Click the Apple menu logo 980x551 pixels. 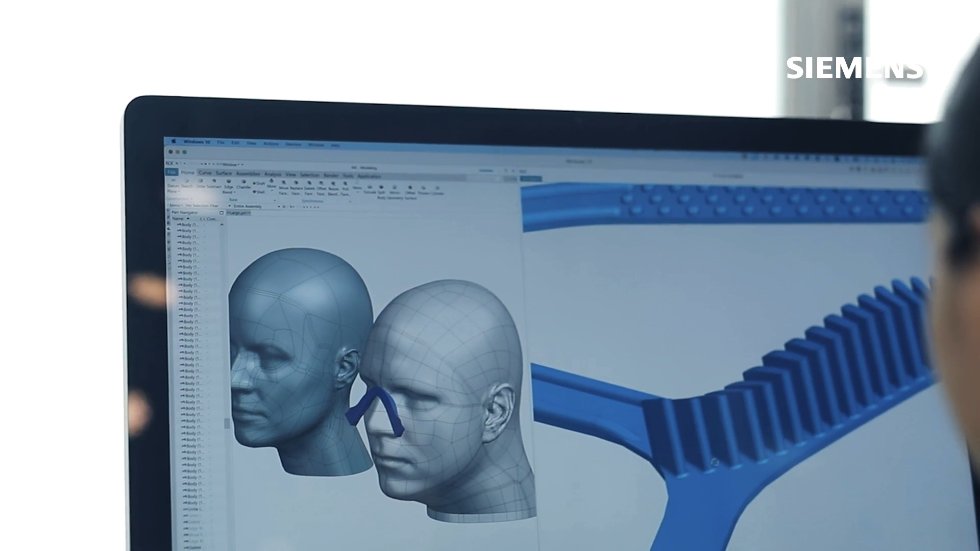pyautogui.click(x=174, y=141)
